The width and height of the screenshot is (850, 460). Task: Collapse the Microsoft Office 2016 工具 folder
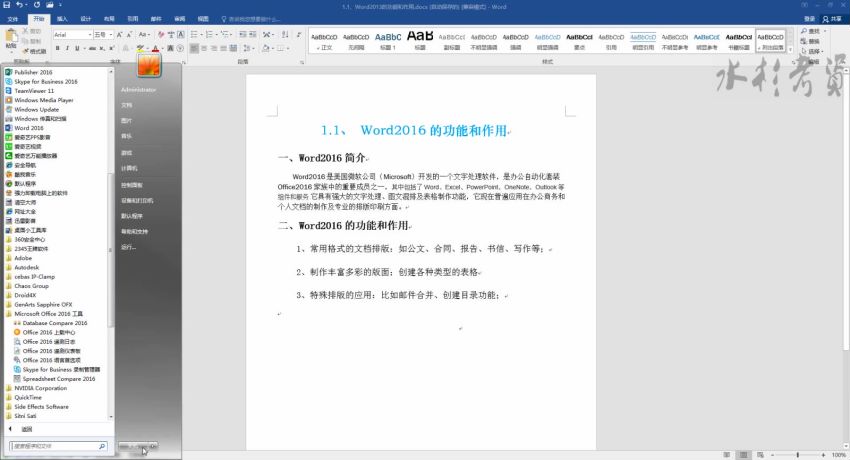click(43, 314)
